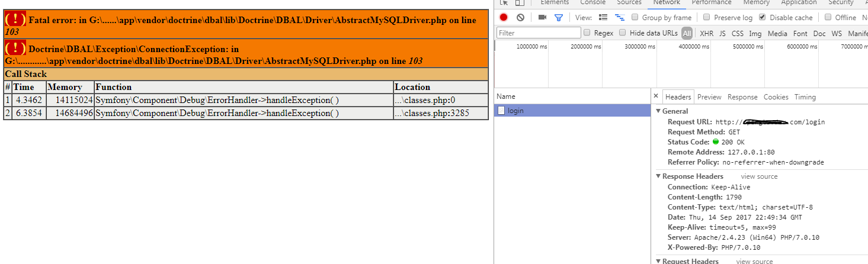This screenshot has height=264, width=868.
Task: Click the Fatal error warning icon
Action: pos(15,20)
